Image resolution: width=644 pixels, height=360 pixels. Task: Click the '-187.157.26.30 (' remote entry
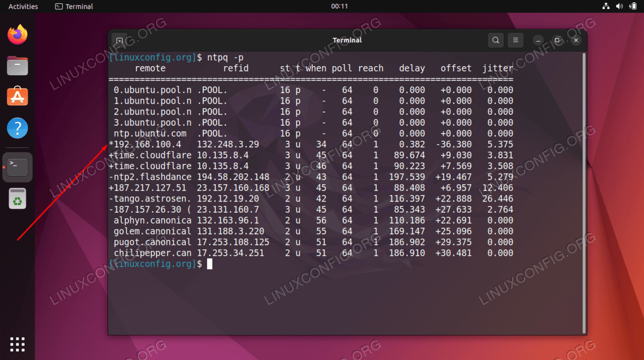(150, 209)
